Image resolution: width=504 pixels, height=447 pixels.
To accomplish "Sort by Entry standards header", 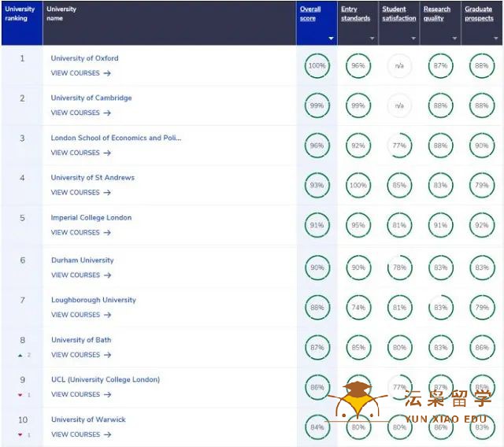I will coord(355,13).
